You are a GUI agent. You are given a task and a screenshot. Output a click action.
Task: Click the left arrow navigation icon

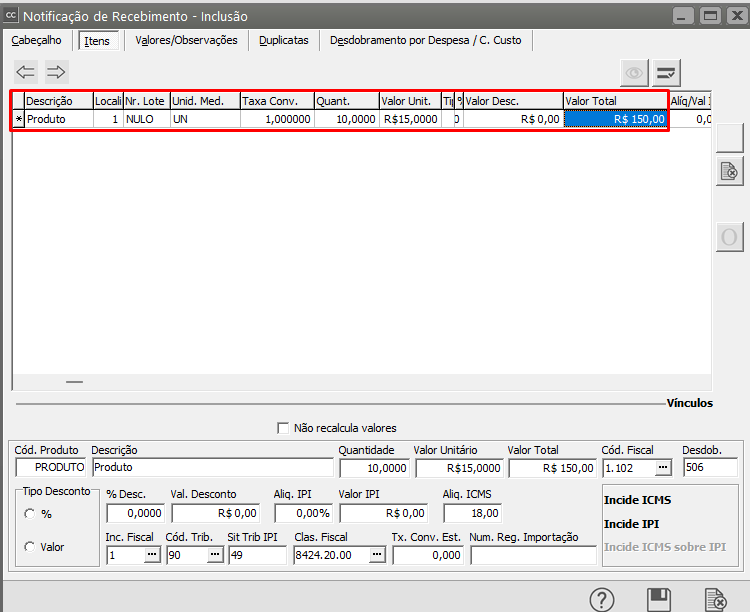pyautogui.click(x=26, y=72)
